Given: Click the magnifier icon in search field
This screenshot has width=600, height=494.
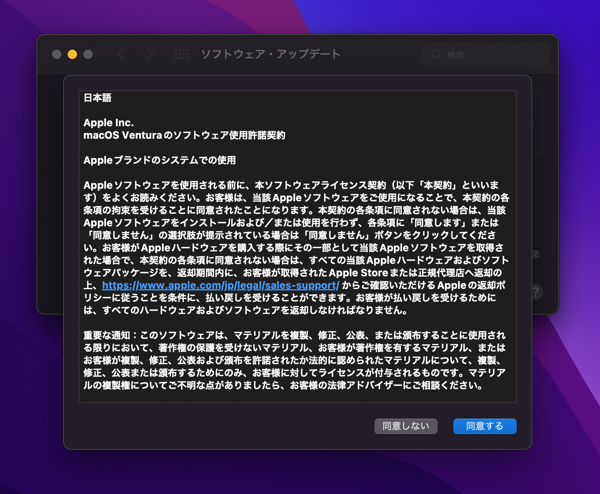Looking at the screenshot, I should (436, 55).
